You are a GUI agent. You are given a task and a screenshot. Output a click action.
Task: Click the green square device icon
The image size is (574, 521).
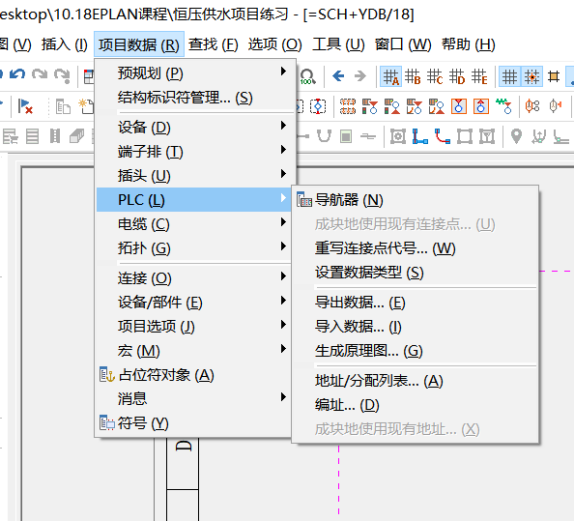click(x=346, y=136)
